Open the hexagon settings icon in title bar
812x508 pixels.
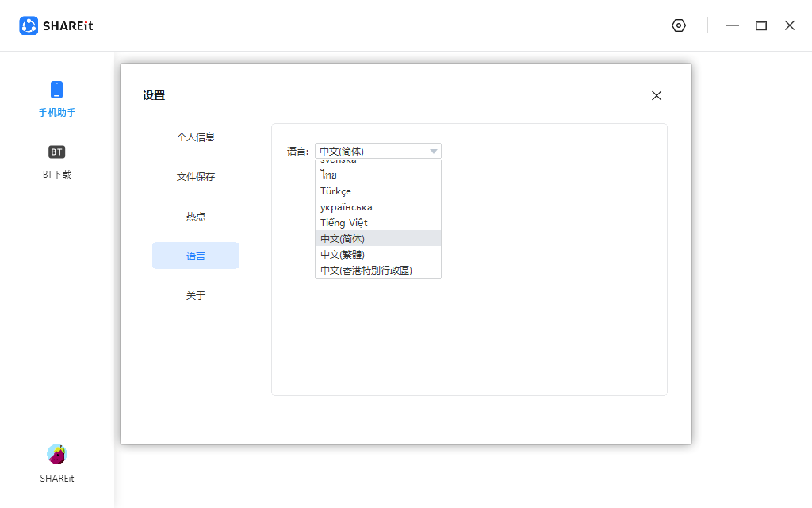679,25
